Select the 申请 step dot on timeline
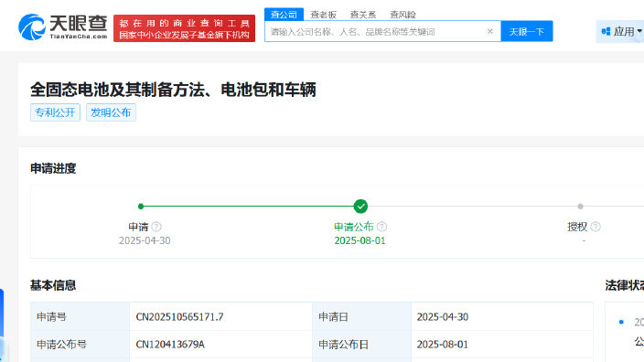 tap(141, 207)
